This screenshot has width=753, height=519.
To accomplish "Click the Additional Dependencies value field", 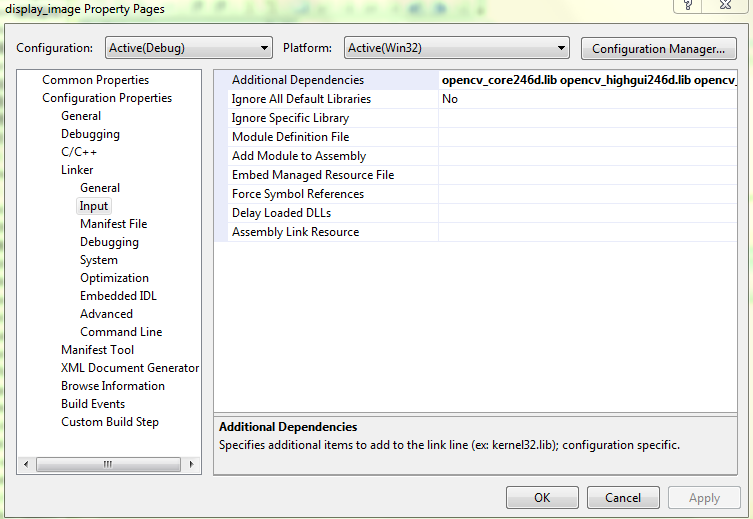I will [x=588, y=80].
